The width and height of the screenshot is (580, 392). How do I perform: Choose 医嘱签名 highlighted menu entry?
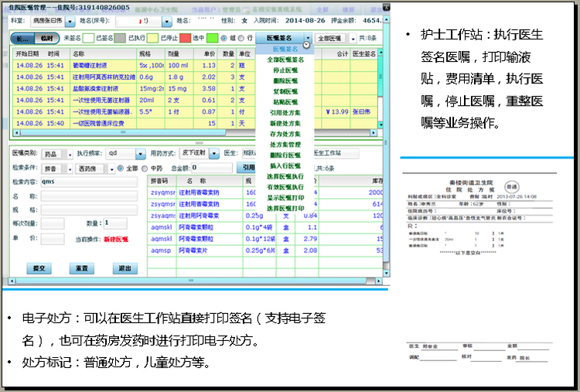[285, 49]
